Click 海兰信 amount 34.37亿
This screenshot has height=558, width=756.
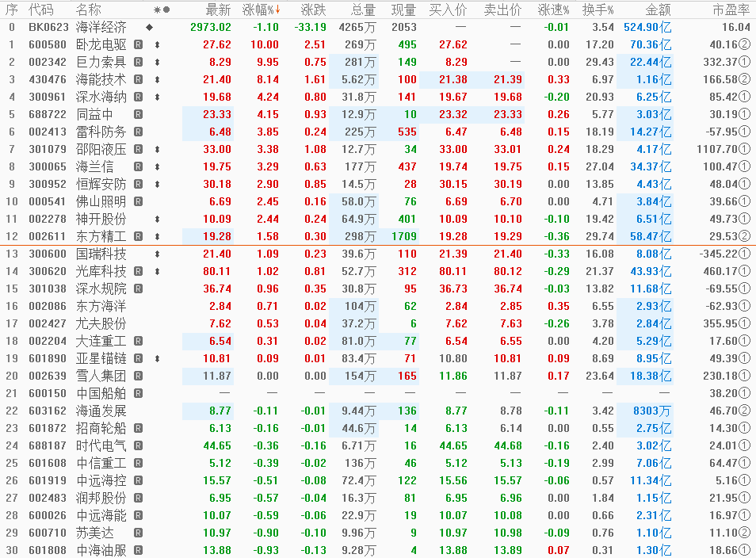(651, 167)
